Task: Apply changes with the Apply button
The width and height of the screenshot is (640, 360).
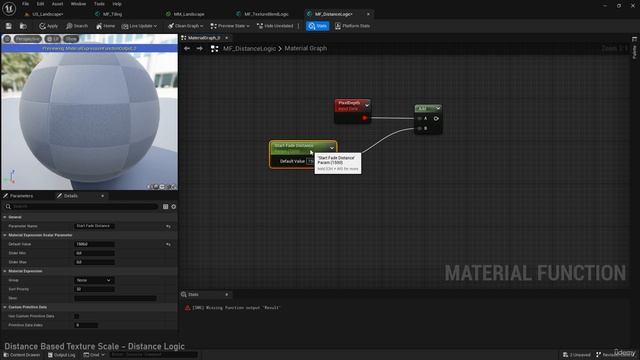Action: tap(49, 26)
